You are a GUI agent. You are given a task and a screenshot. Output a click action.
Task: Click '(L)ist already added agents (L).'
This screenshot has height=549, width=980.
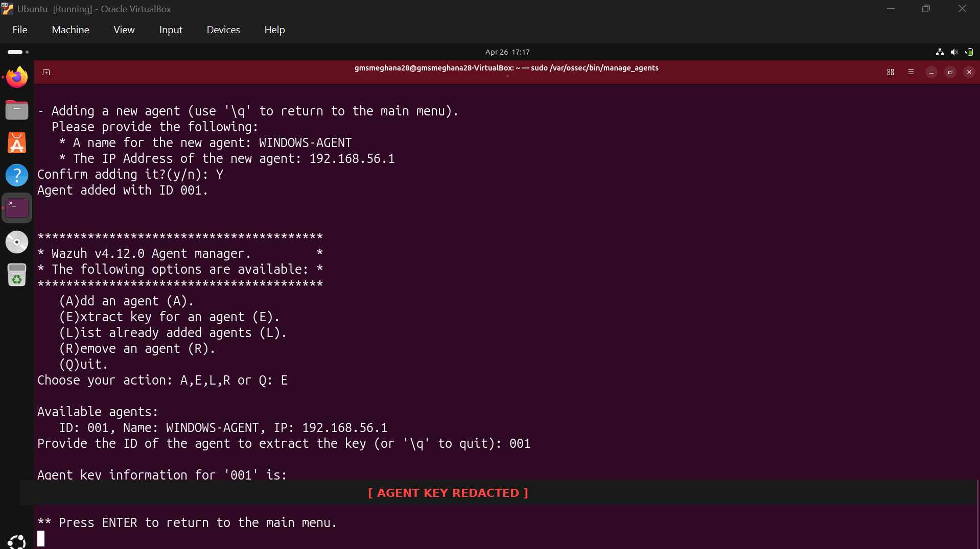pos(173,333)
